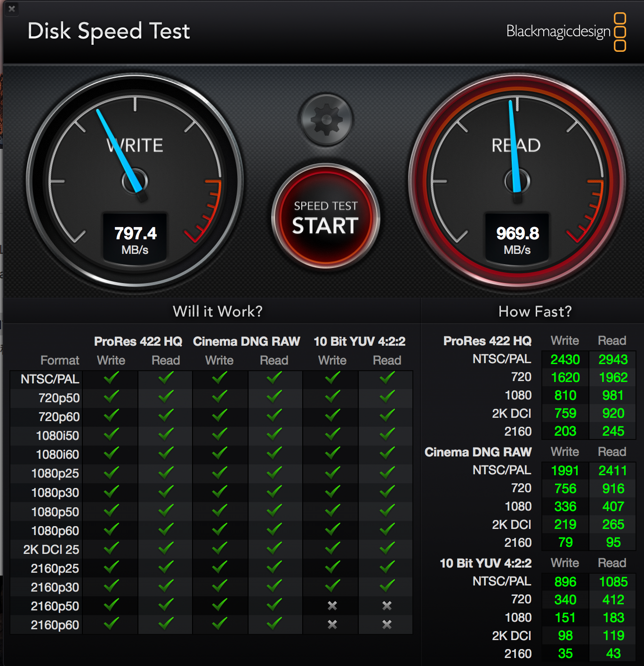
Task: Click the 2K DCI 25 ProRes 422 HQ Write checkmark
Action: [112, 548]
